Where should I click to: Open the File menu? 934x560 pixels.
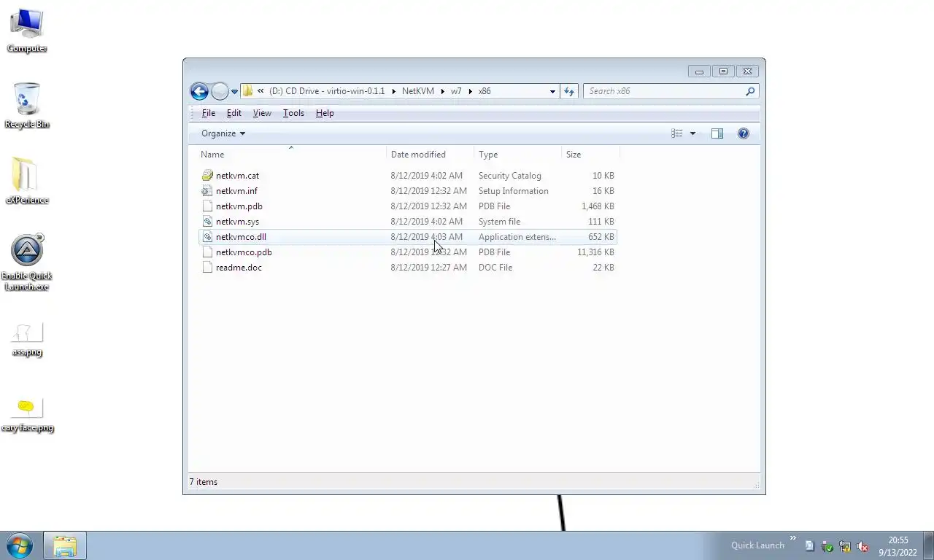tap(208, 113)
